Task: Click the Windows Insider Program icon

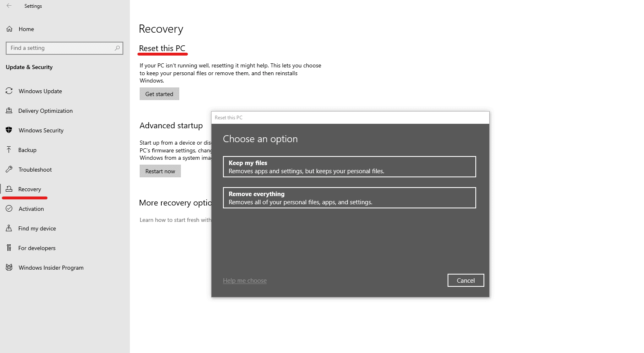Action: click(x=9, y=267)
